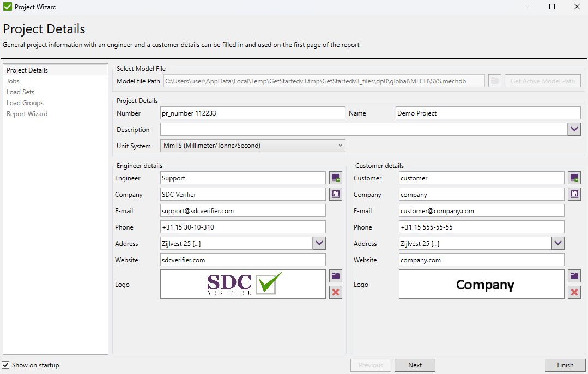Screen dimensions: 588x374
Task: Click the Finish button
Action: pos(565,365)
